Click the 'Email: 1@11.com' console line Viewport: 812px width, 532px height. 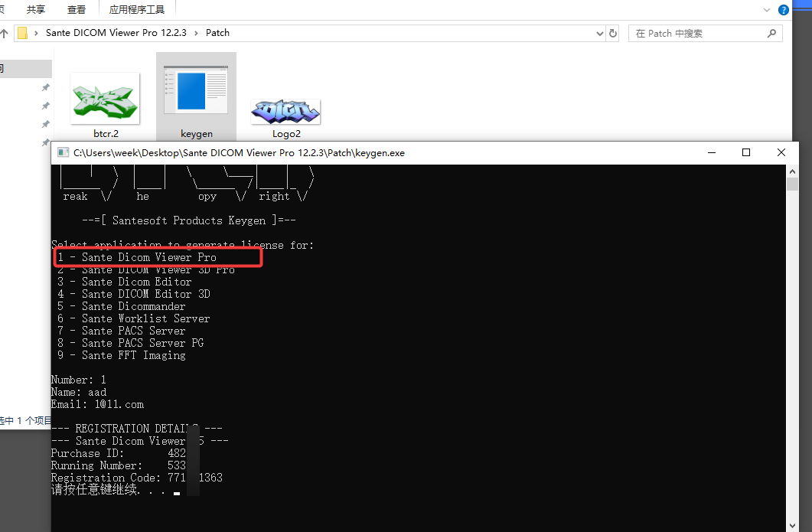pyautogui.click(x=97, y=405)
